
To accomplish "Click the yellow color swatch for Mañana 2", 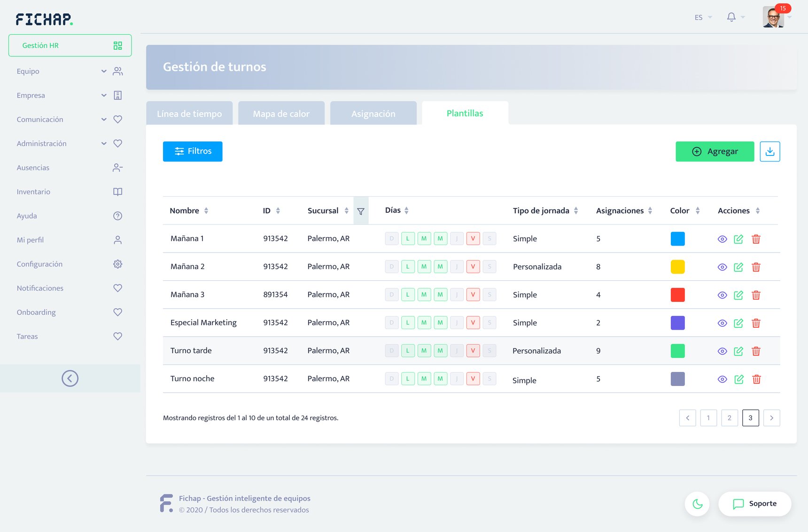I will pyautogui.click(x=677, y=267).
